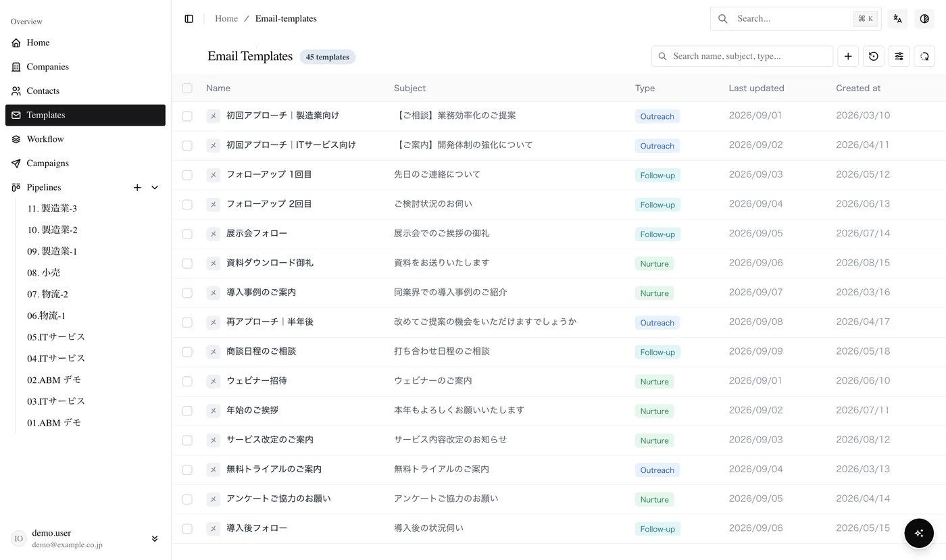Click icon beside 導入事例のご案内
The width and height of the screenshot is (946, 560).
click(x=213, y=293)
